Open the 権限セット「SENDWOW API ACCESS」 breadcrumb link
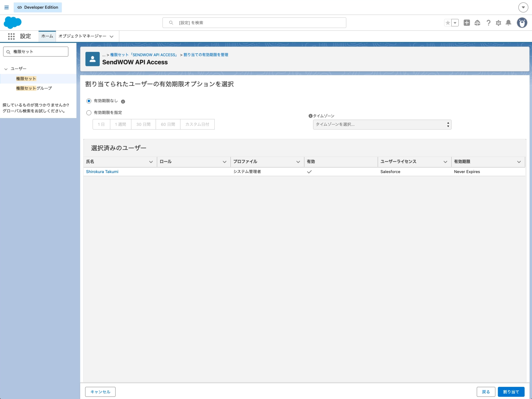 tap(144, 55)
